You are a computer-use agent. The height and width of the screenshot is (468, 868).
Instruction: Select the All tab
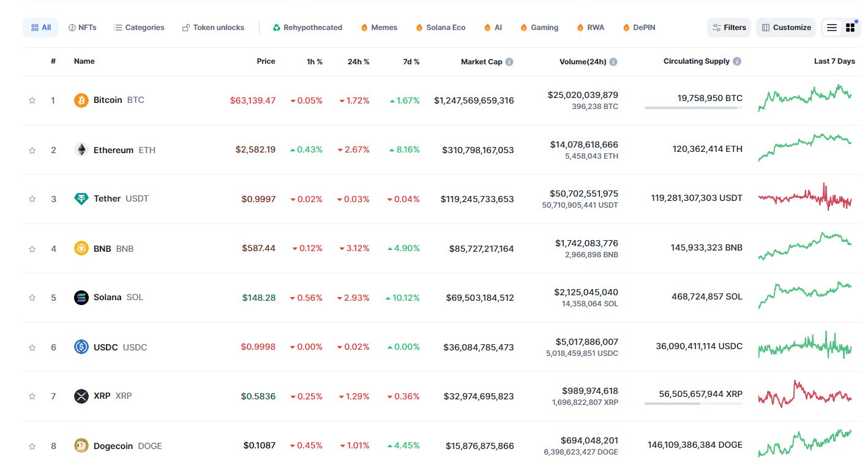(40, 28)
